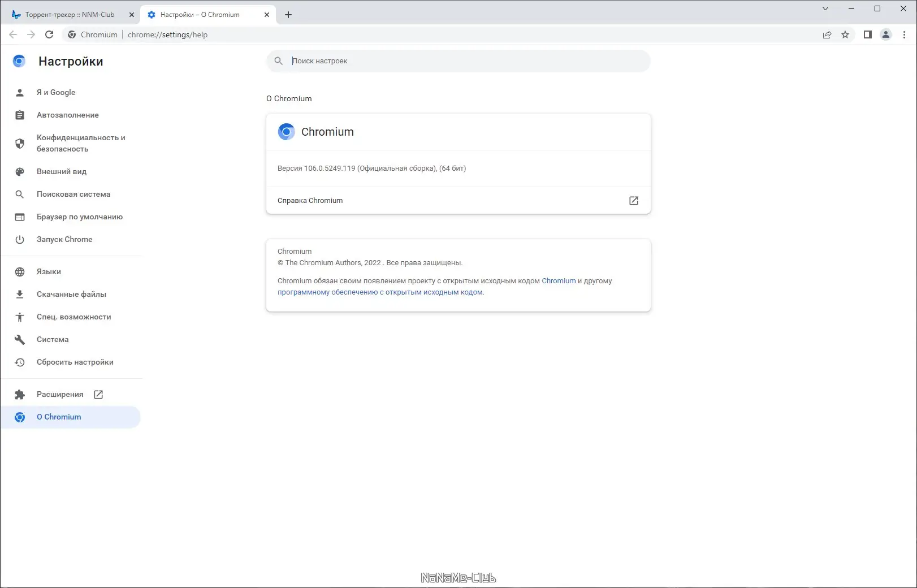Open the profile avatar menu
This screenshot has height=588, width=917.
(x=886, y=34)
